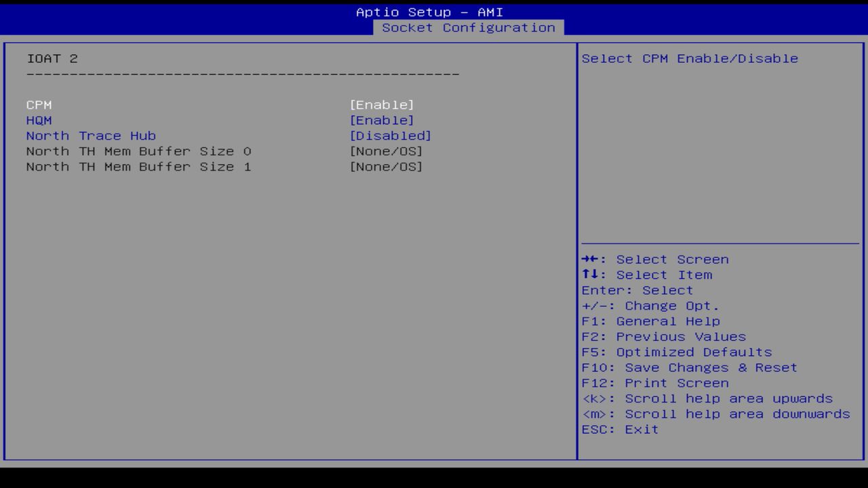Open North TH Mem Buffer Size 0 options
The height and width of the screenshot is (488, 868).
(x=387, y=151)
